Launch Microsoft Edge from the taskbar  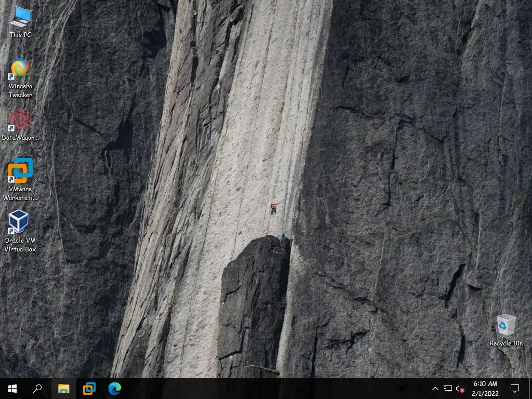(115, 389)
